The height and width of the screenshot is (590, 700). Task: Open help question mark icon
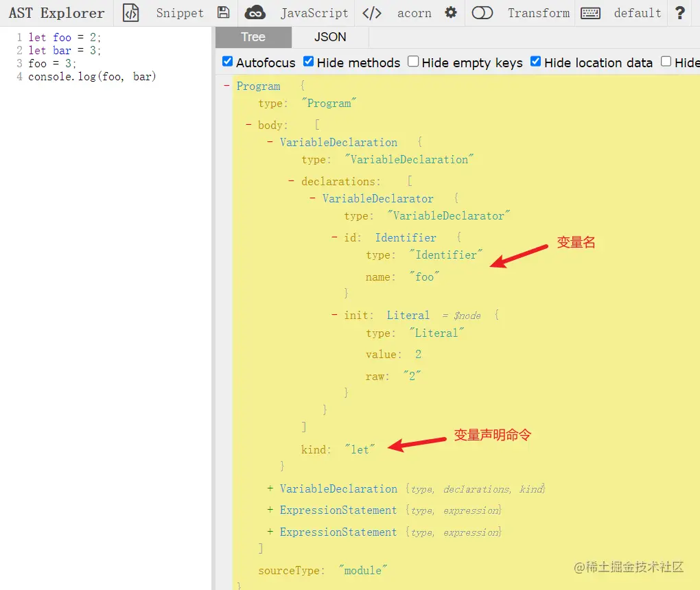pos(680,12)
